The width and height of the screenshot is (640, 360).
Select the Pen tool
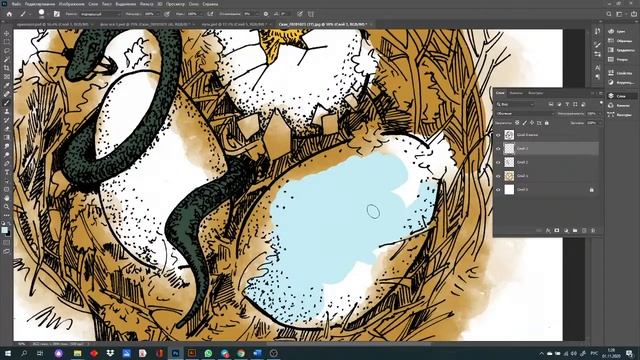tap(7, 163)
